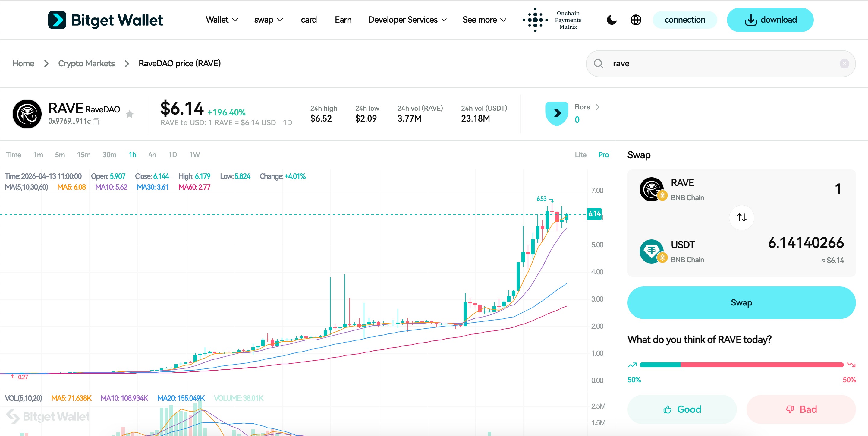Open the Earn menu item
868x436 pixels.
(x=343, y=20)
